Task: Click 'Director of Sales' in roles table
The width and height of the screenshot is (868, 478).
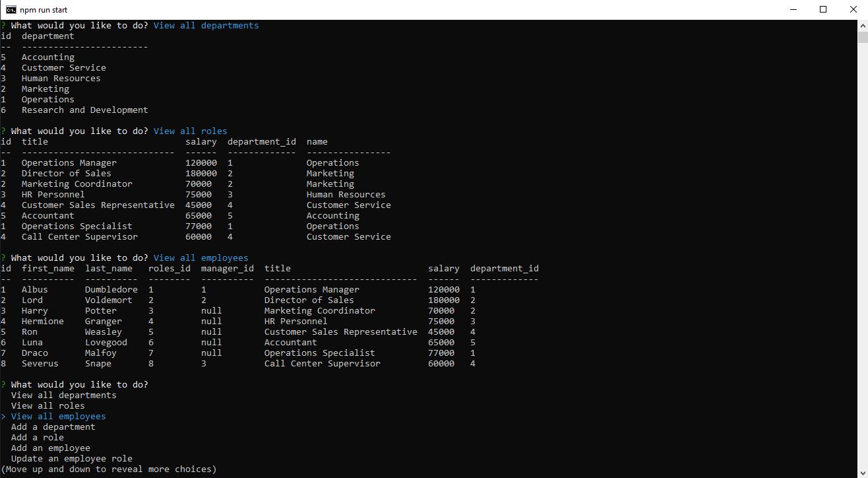Action: pos(66,174)
